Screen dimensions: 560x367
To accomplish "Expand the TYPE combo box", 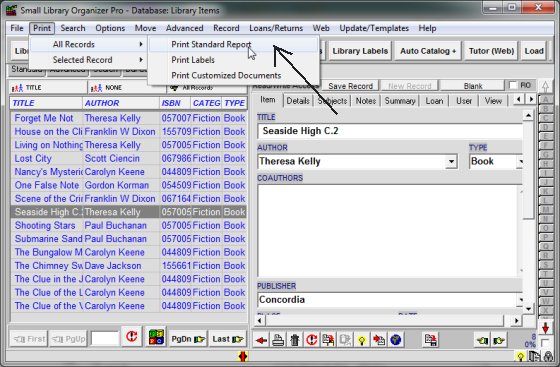I will click(520, 162).
